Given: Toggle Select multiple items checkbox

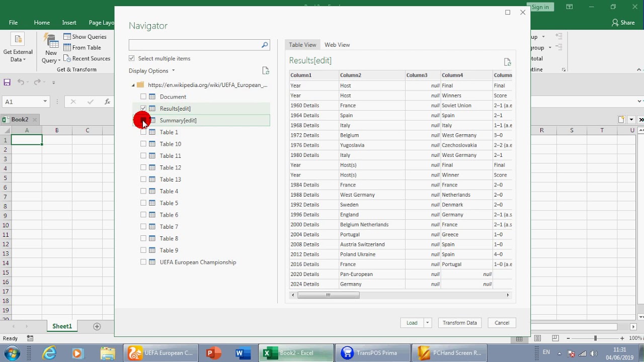Looking at the screenshot, I should [132, 58].
